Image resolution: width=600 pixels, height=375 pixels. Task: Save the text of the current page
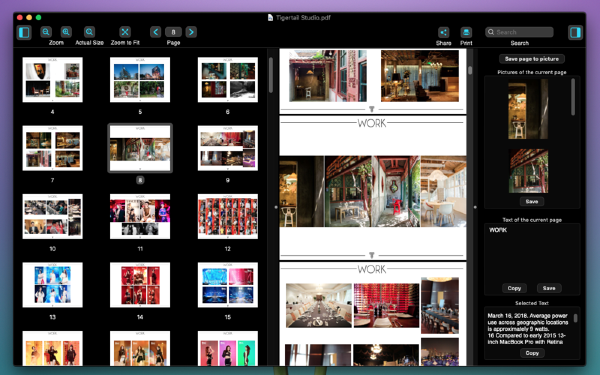pyautogui.click(x=549, y=288)
